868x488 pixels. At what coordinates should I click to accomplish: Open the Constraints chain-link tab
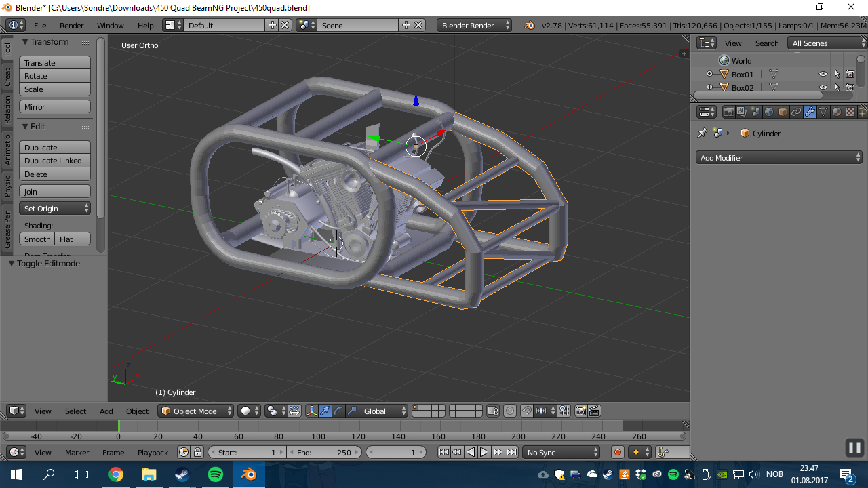point(796,112)
